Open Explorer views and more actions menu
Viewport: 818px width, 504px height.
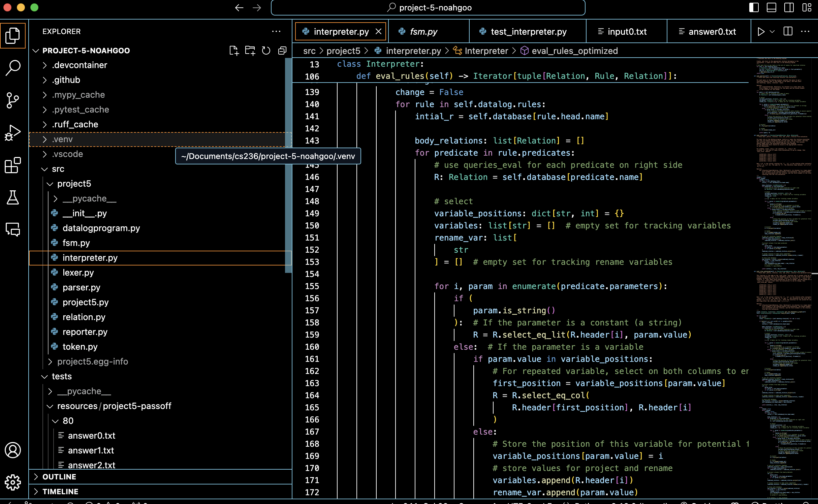(276, 31)
